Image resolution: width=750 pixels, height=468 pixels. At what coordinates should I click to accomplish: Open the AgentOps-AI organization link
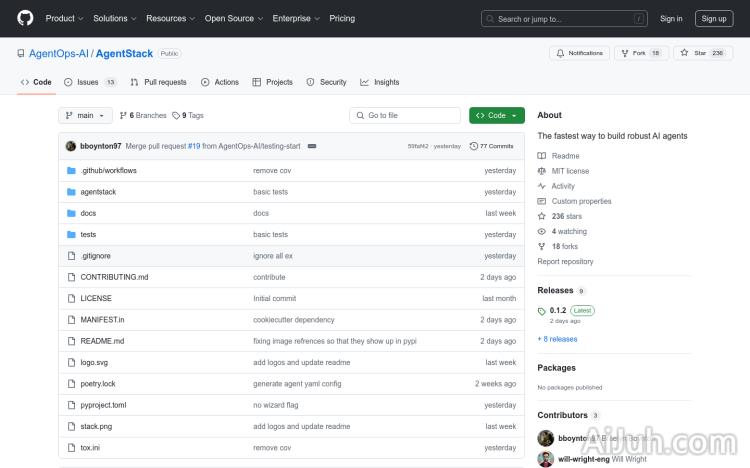coord(59,54)
